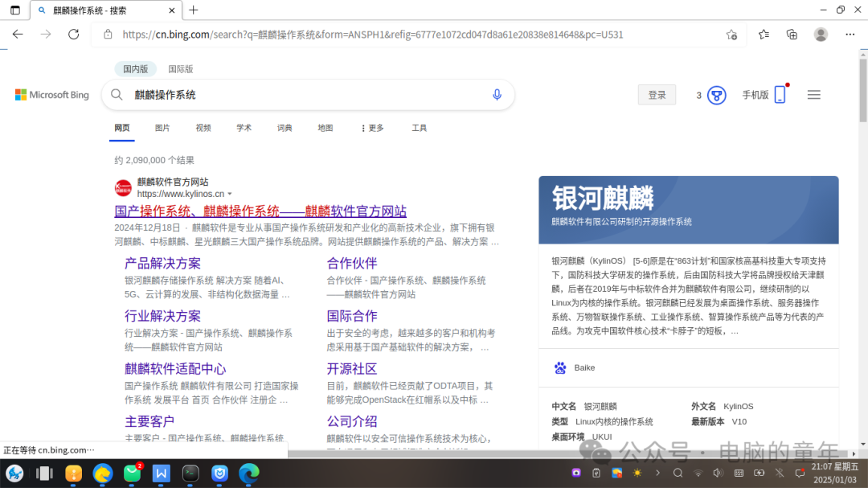Open the chevron next to kylinos.cn URL
This screenshot has width=868, height=488.
pyautogui.click(x=230, y=193)
